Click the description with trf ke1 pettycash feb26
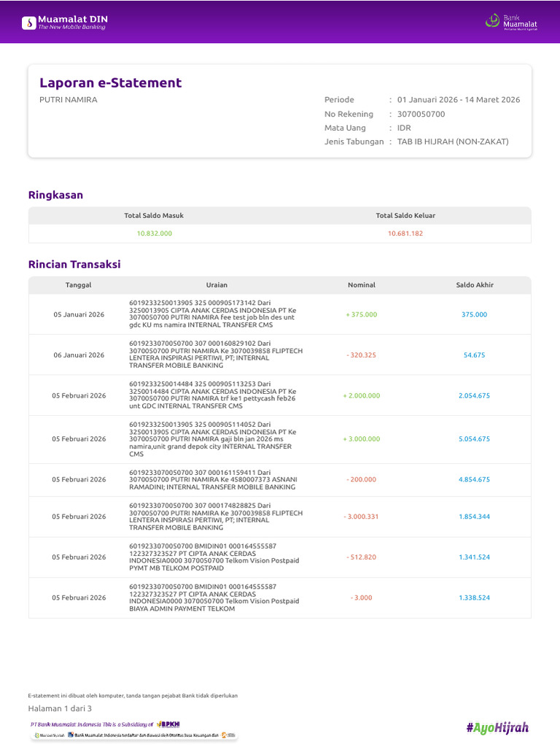560x747 pixels. [x=212, y=395]
